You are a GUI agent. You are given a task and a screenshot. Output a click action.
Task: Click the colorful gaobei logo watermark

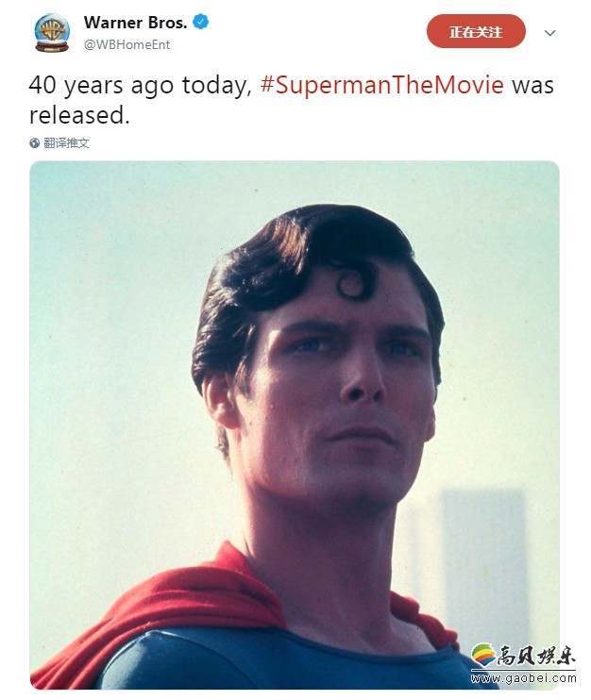coord(482,656)
